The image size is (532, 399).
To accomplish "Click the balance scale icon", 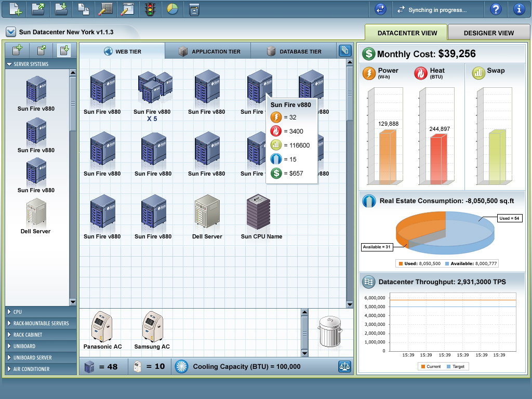I will tap(345, 366).
